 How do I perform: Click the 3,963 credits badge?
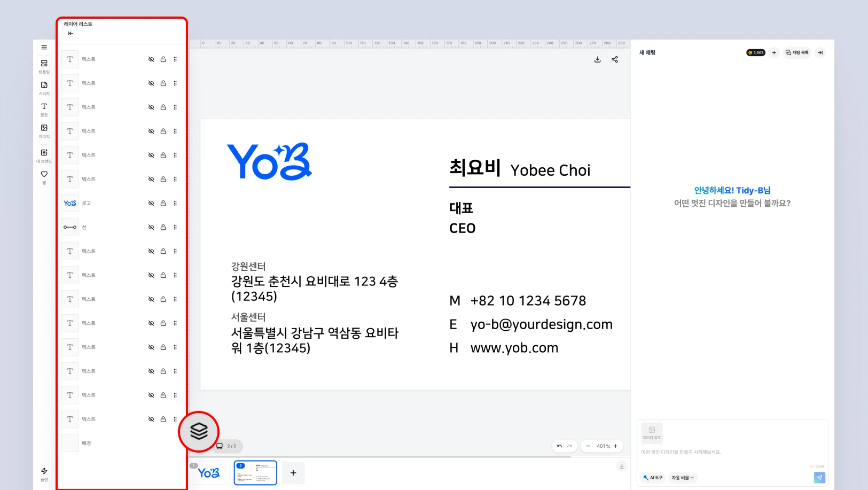(756, 52)
